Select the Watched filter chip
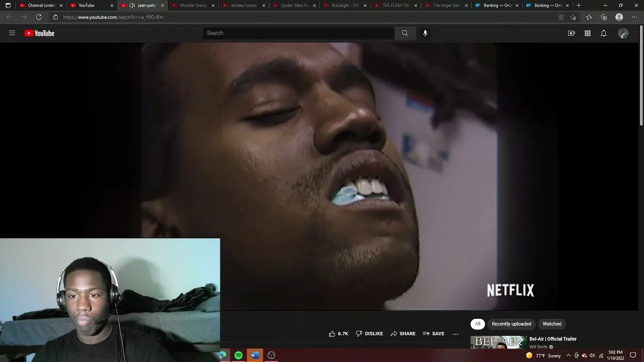This screenshot has width=644, height=362. click(552, 324)
